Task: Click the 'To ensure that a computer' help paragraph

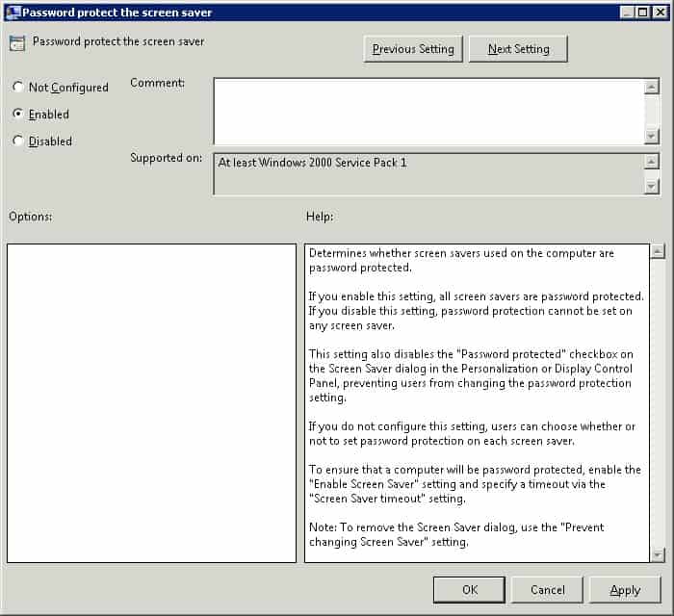Action: click(x=475, y=484)
